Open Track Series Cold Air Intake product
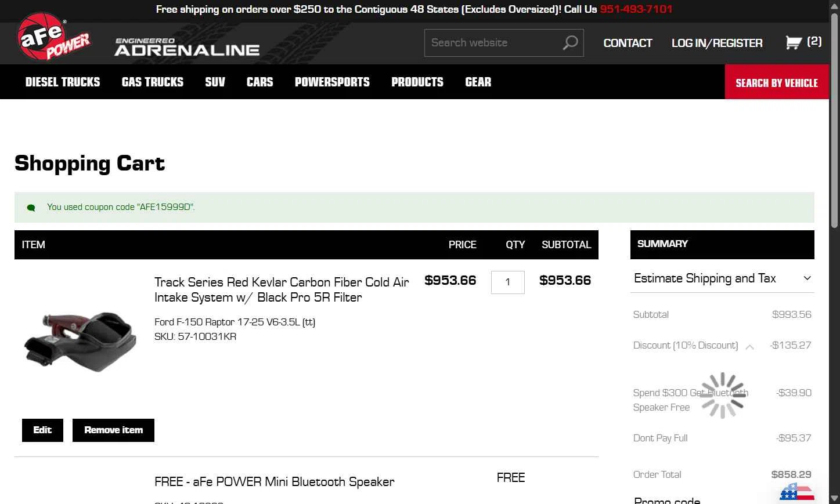Viewport: 840px width, 504px height. click(282, 289)
